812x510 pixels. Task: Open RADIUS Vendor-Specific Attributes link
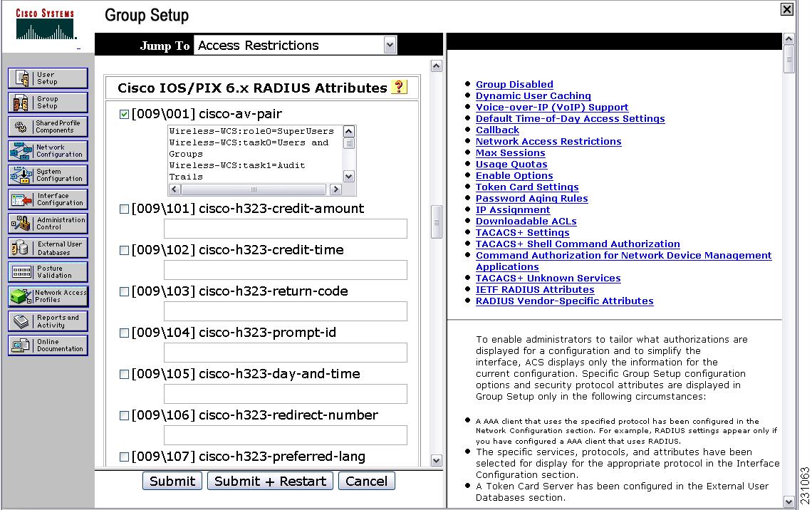tap(564, 301)
